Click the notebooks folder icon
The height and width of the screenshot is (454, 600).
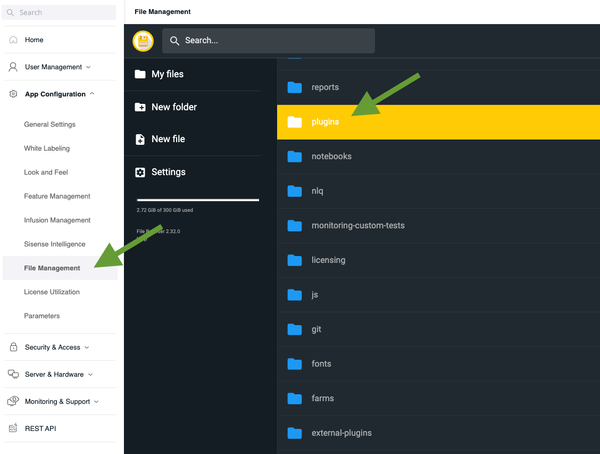click(x=295, y=156)
